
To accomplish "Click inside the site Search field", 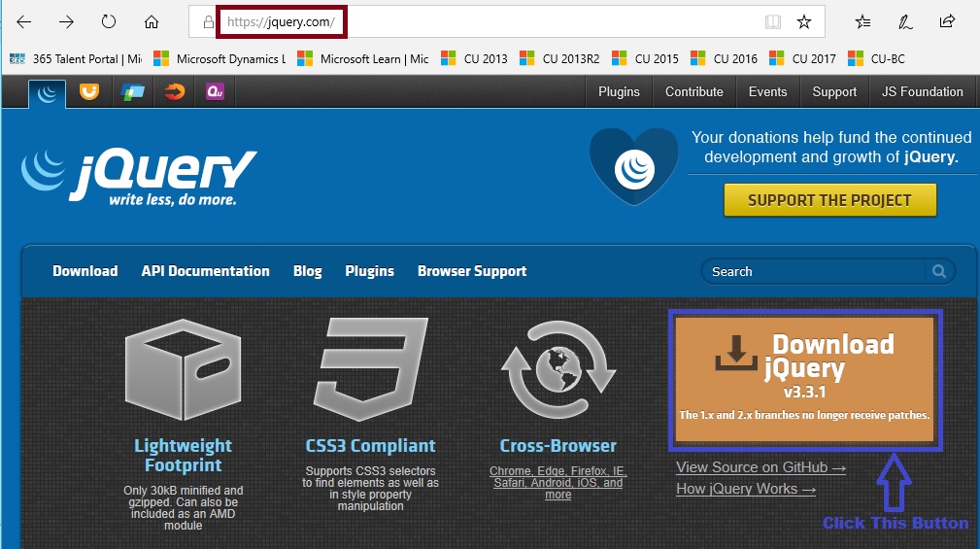I will [x=816, y=271].
